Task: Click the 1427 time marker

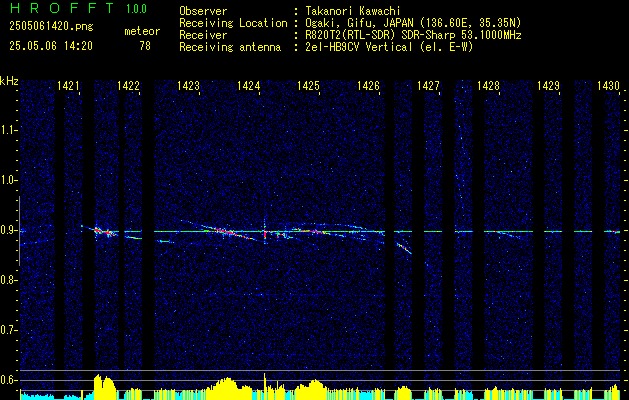Action: pos(428,85)
